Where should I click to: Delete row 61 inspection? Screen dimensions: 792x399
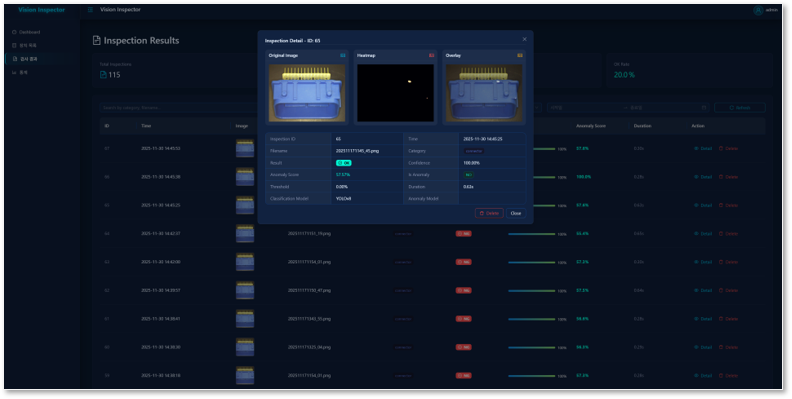click(x=728, y=319)
